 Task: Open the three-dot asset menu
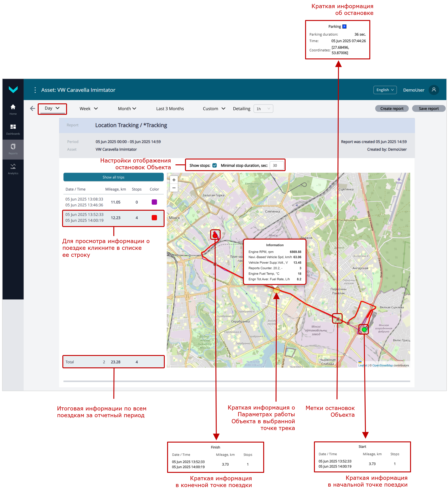tap(35, 90)
